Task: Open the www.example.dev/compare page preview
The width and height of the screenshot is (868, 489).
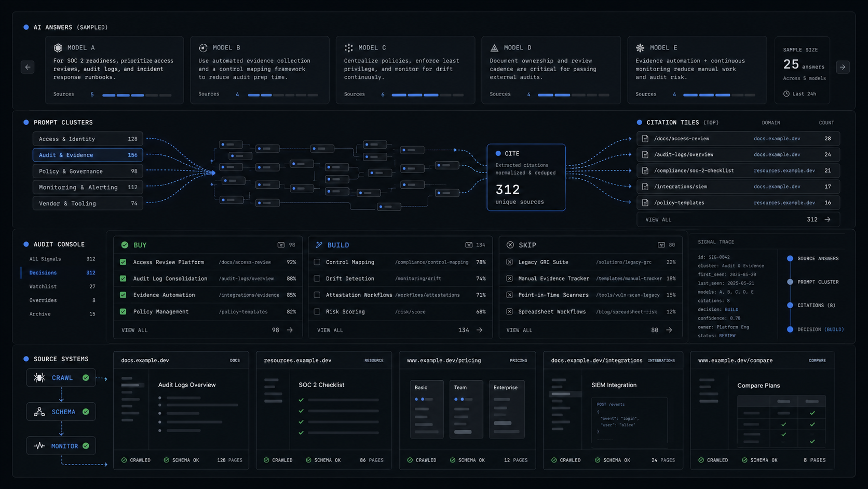Action: (x=763, y=411)
